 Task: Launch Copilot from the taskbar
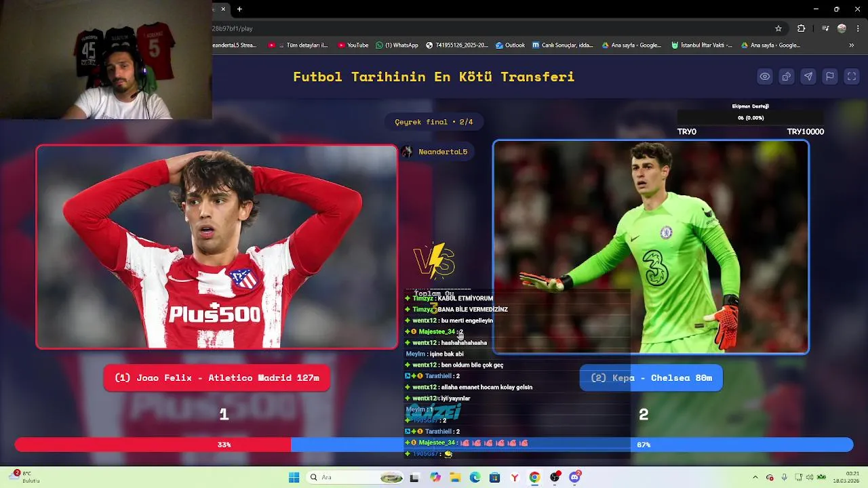(435, 477)
